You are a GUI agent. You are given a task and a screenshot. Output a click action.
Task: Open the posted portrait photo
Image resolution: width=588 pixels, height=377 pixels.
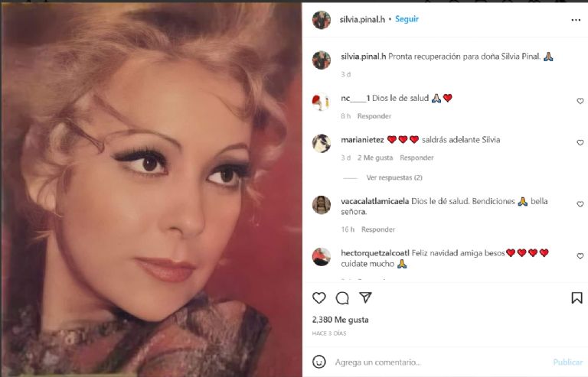[x=152, y=190]
